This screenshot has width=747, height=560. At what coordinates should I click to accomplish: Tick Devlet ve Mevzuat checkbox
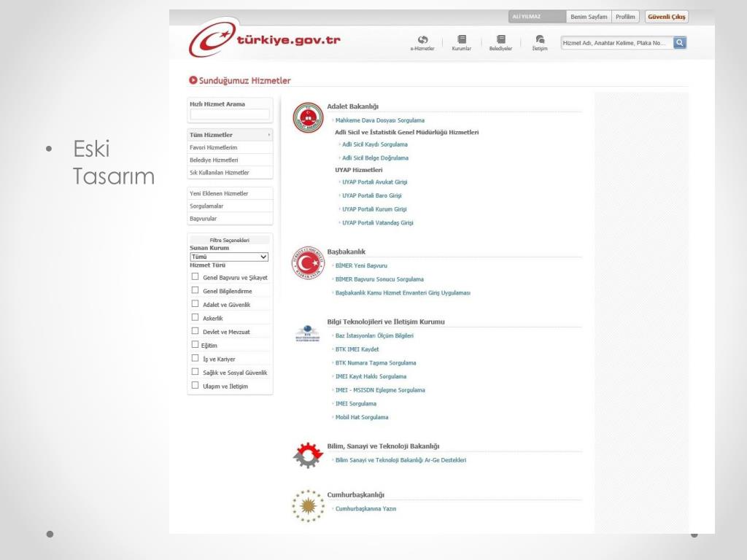pos(195,331)
